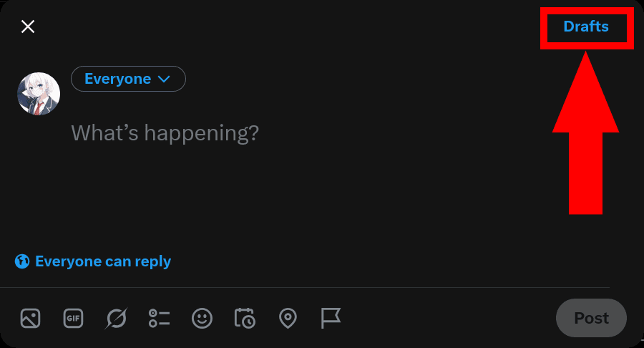Image resolution: width=644 pixels, height=348 pixels.
Task: Click the greyed-out Post button
Action: click(x=592, y=318)
